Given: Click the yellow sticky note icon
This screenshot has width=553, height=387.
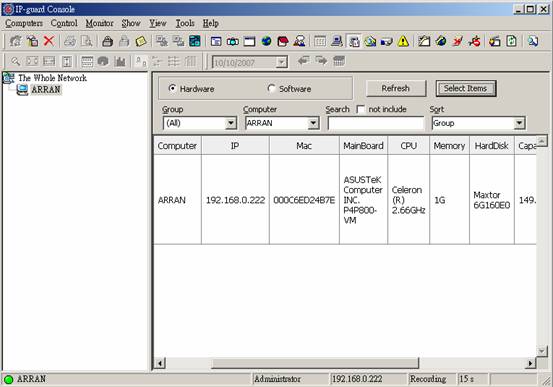Looking at the screenshot, I should 141,41.
